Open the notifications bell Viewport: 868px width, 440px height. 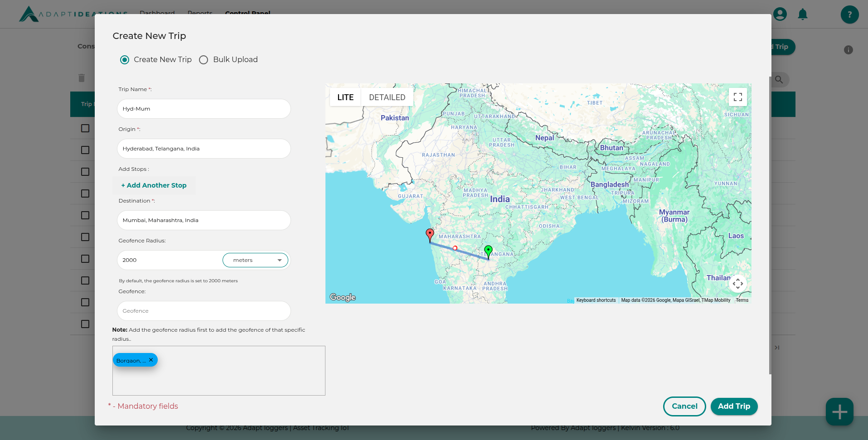[802, 14]
